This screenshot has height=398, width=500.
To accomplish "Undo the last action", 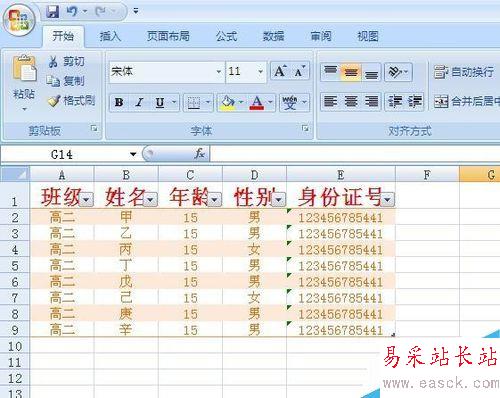I will (72, 12).
